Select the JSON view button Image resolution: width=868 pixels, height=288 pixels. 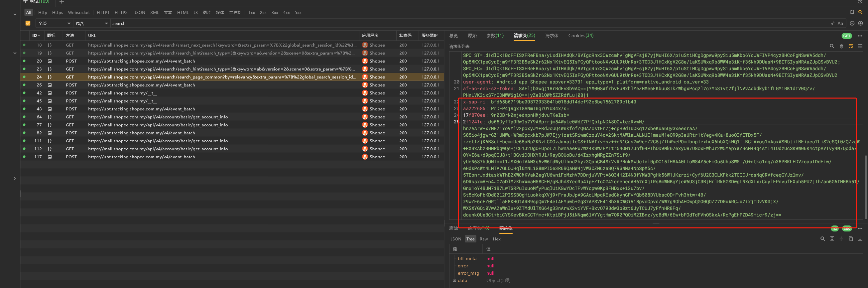pos(456,239)
